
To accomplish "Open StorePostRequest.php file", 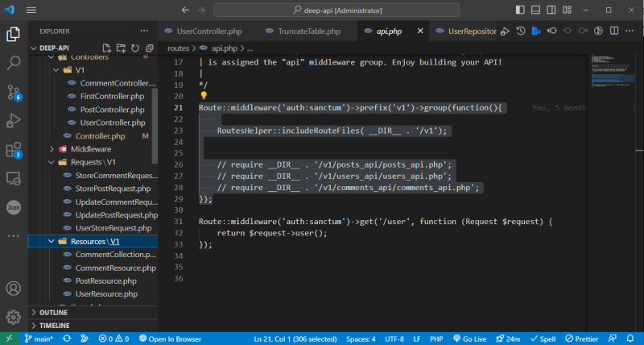I will coord(113,189).
